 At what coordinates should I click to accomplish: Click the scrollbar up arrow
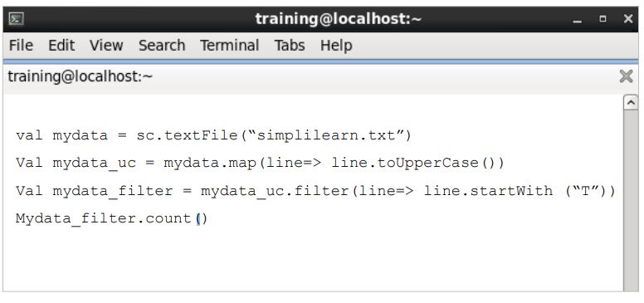631,102
